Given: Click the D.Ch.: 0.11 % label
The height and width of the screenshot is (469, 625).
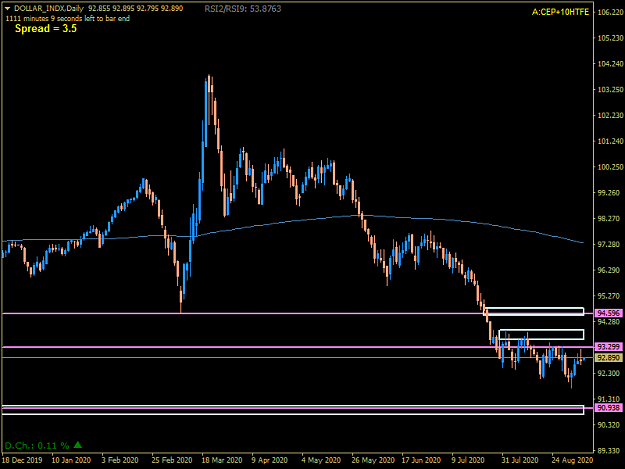Looking at the screenshot, I should pos(37,445).
